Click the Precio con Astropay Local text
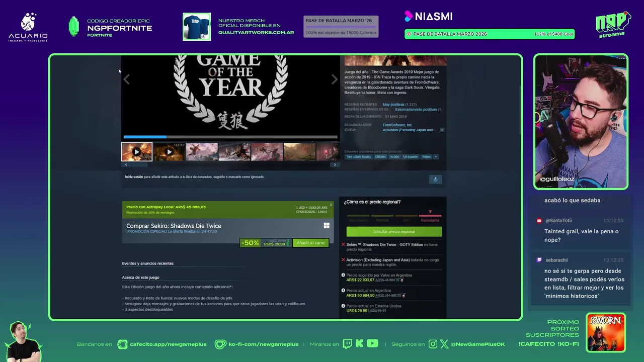Image resolution: width=644 pixels, height=362 pixels. tap(166, 207)
